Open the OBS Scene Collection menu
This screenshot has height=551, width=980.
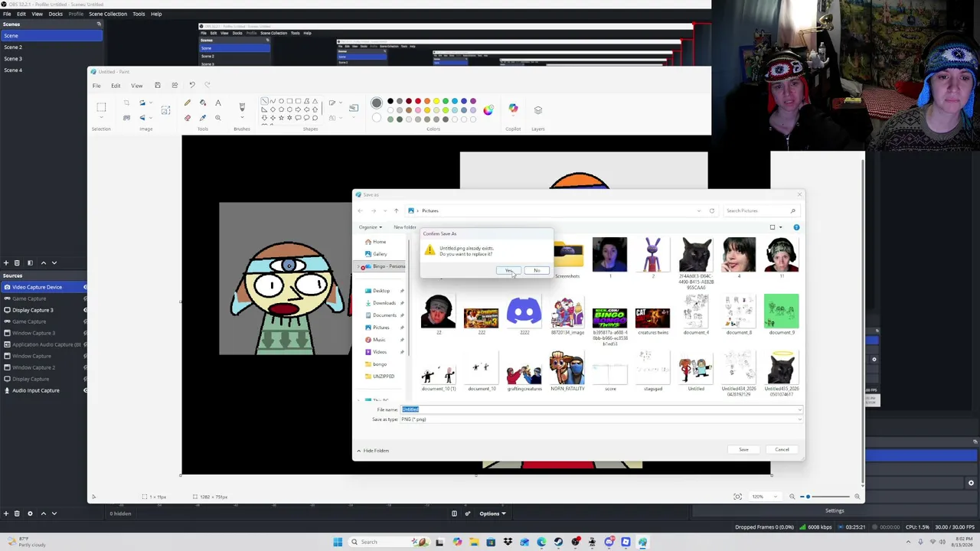click(108, 14)
